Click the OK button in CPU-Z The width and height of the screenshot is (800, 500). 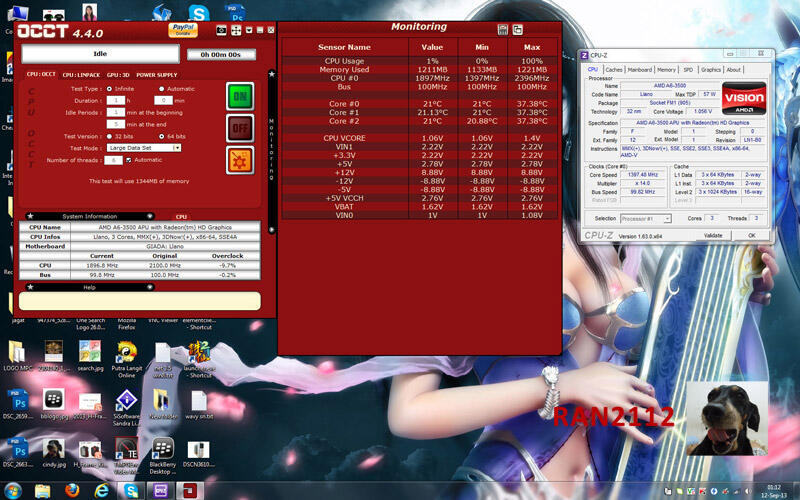[x=752, y=235]
